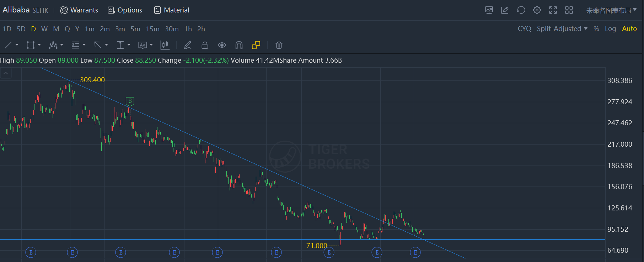Select the freehand pencil drawing tool
The height and width of the screenshot is (262, 644).
pyautogui.click(x=188, y=45)
